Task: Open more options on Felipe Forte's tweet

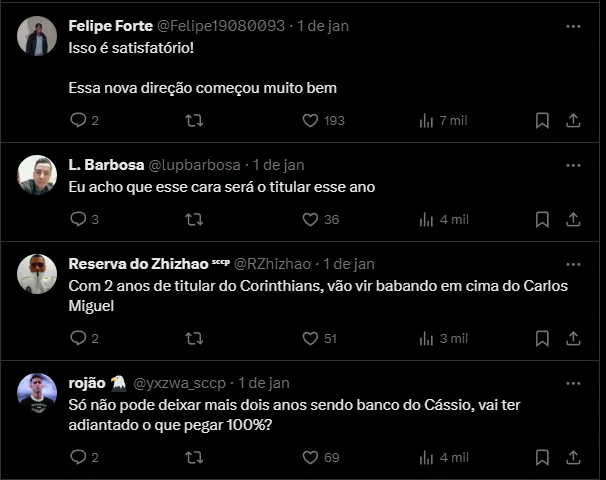Action: 573,25
